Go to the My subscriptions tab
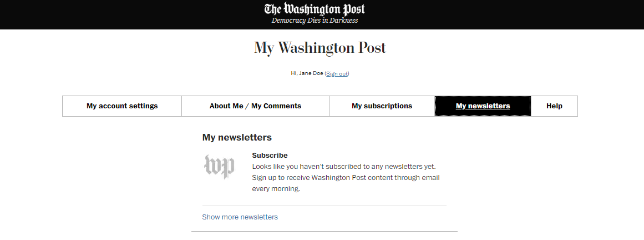The height and width of the screenshot is (240, 644). pyautogui.click(x=382, y=106)
